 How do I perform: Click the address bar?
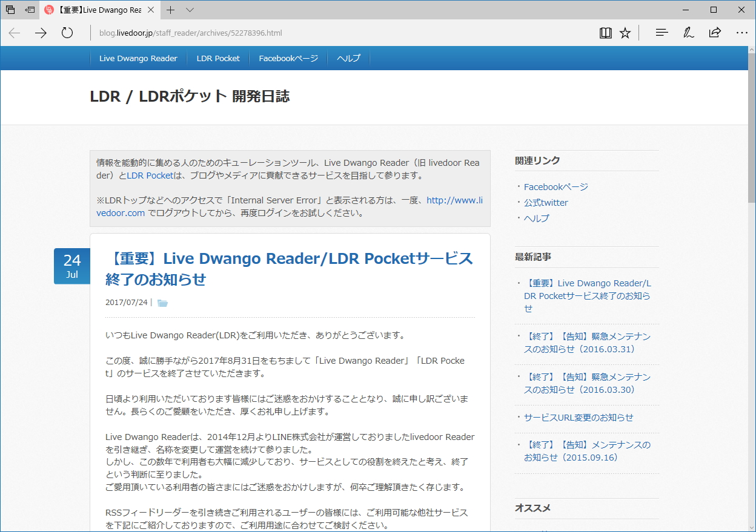click(242, 33)
